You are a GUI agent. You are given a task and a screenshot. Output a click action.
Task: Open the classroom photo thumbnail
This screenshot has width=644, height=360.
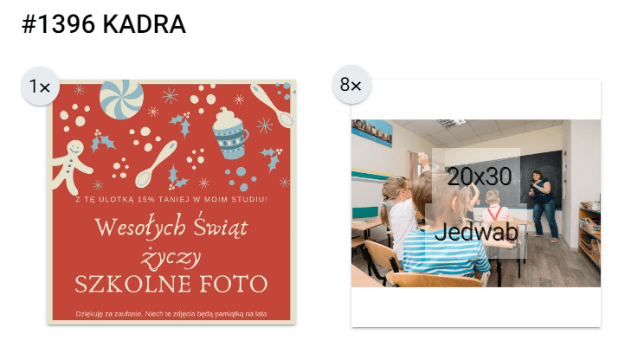(476, 203)
